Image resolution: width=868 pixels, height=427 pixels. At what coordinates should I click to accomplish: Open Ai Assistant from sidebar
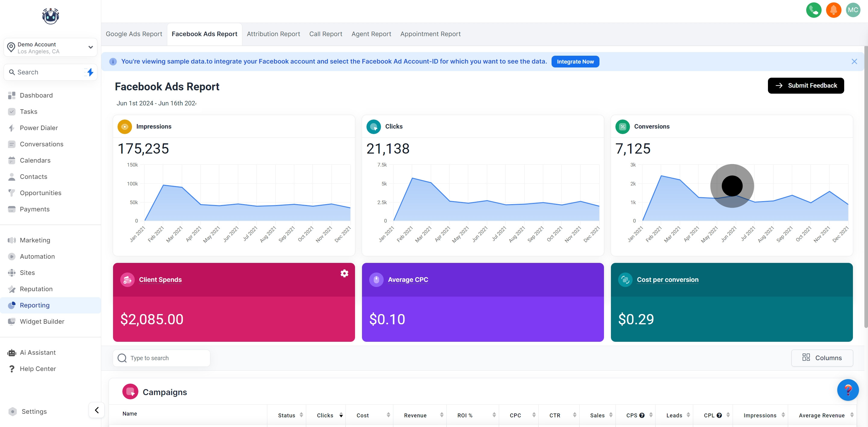[37, 352]
